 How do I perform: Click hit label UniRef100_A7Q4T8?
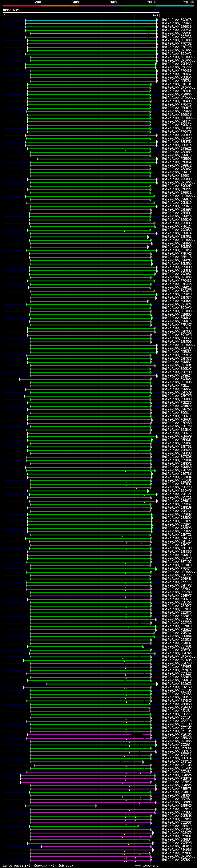(x=177, y=132)
